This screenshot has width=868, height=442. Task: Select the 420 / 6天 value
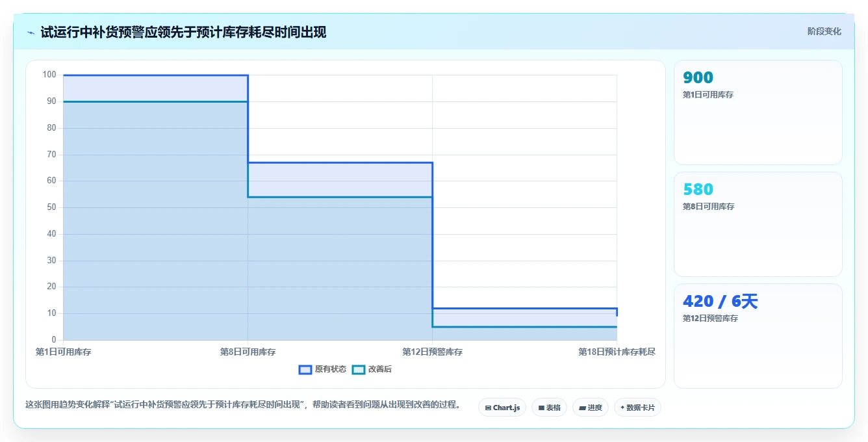click(x=720, y=302)
